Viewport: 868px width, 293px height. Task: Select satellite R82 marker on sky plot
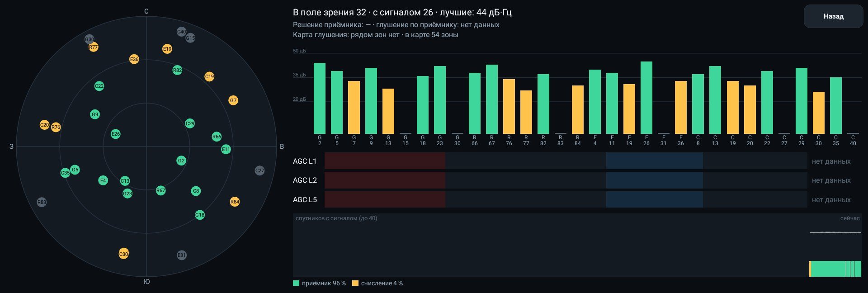(x=178, y=70)
